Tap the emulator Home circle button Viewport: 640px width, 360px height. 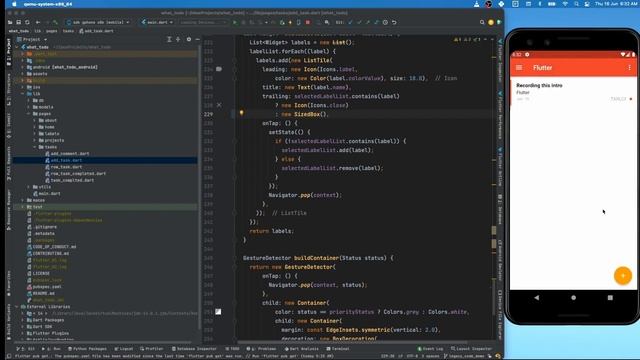tap(573, 298)
